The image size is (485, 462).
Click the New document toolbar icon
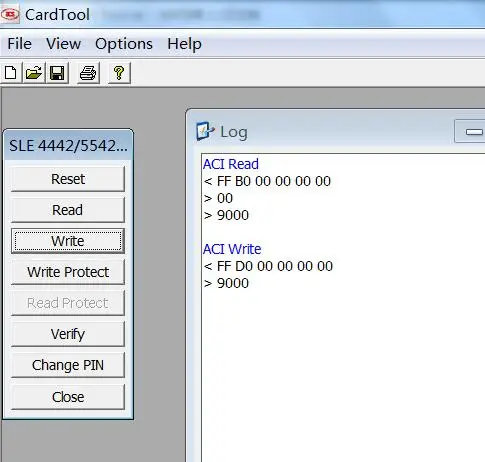11,72
